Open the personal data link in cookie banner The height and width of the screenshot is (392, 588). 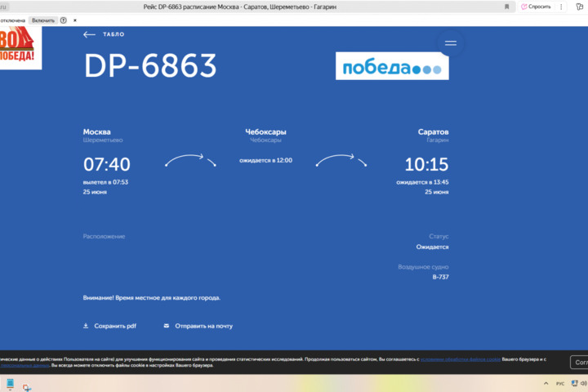click(24, 365)
